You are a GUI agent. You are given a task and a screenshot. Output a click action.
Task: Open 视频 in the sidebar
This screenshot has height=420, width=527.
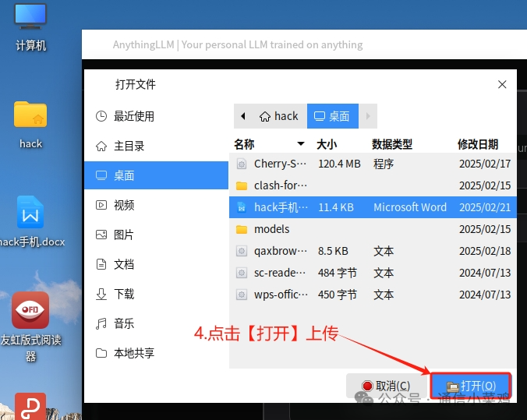(156, 205)
